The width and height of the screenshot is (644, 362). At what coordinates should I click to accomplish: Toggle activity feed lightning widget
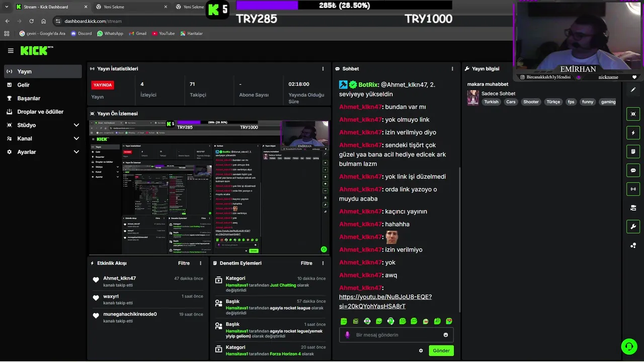coord(633,133)
